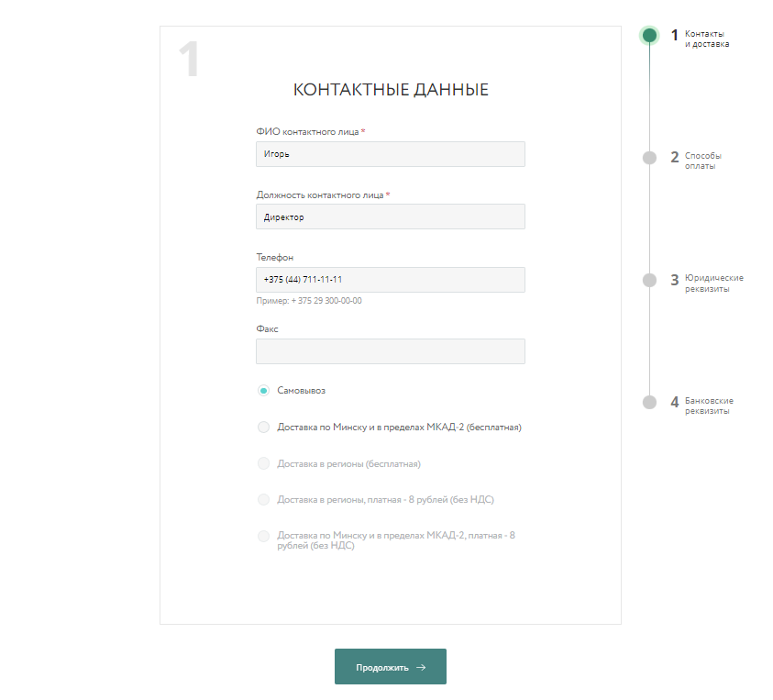Click the ФИО контактного лица field
This screenshot has width=773, height=700.
[x=390, y=154]
